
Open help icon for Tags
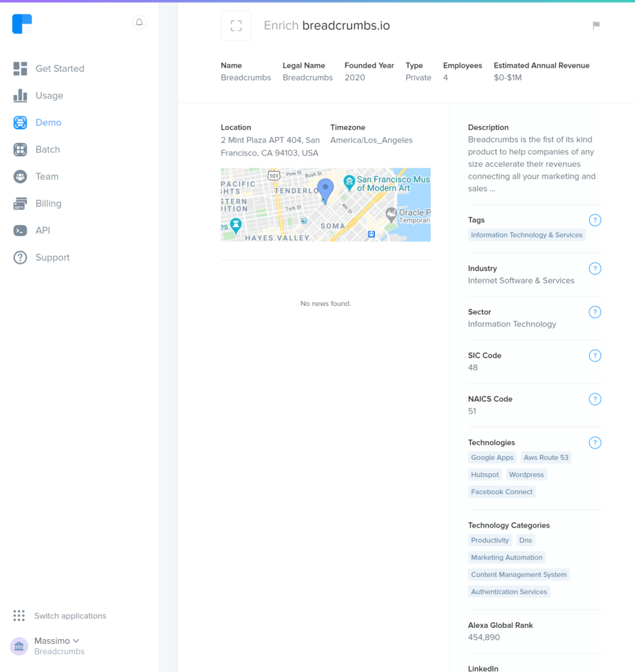coord(595,220)
